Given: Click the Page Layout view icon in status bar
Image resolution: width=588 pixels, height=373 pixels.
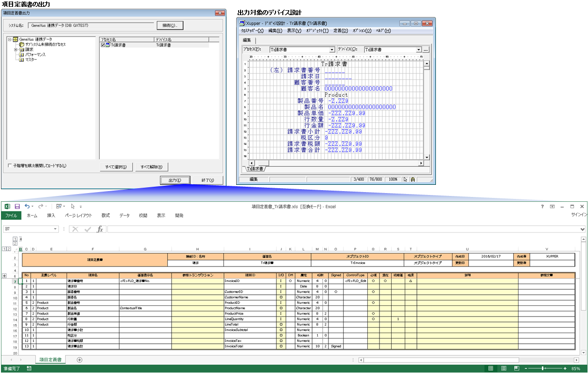Looking at the screenshot, I should [x=503, y=368].
